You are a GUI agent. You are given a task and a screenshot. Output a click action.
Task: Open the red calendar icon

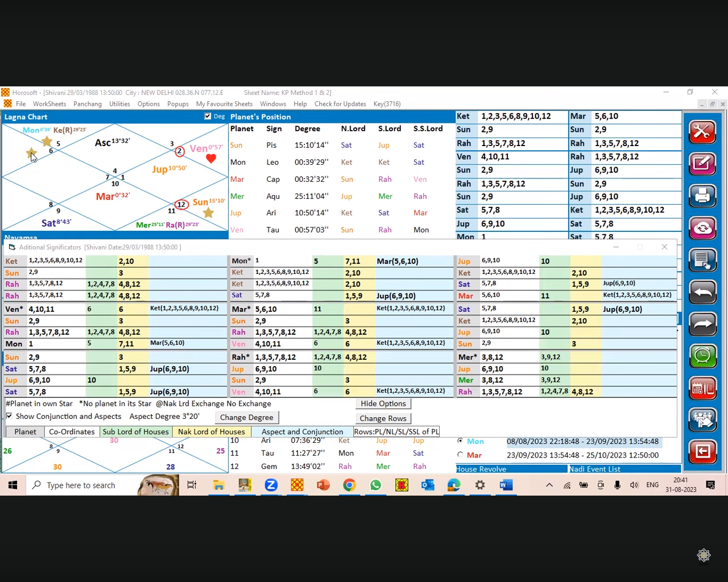[x=702, y=389]
